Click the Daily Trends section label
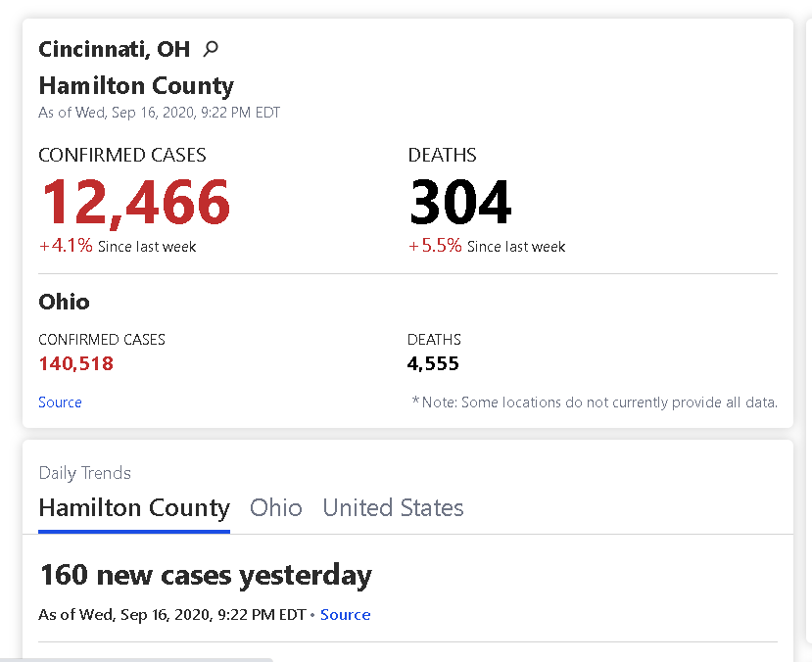The image size is (812, 662). 85,473
